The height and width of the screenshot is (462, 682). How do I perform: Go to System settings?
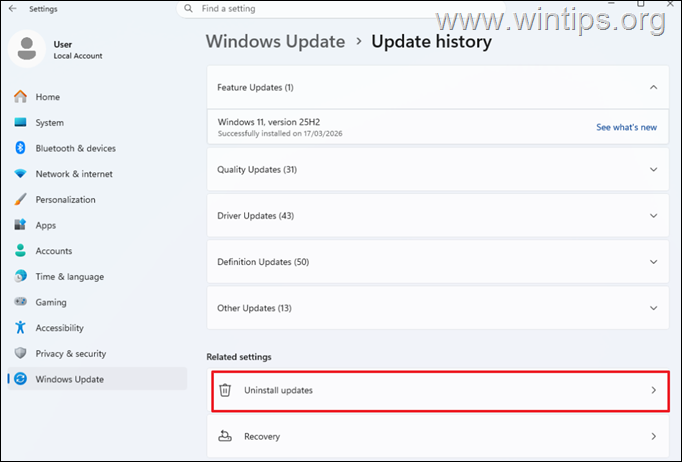click(x=97, y=122)
